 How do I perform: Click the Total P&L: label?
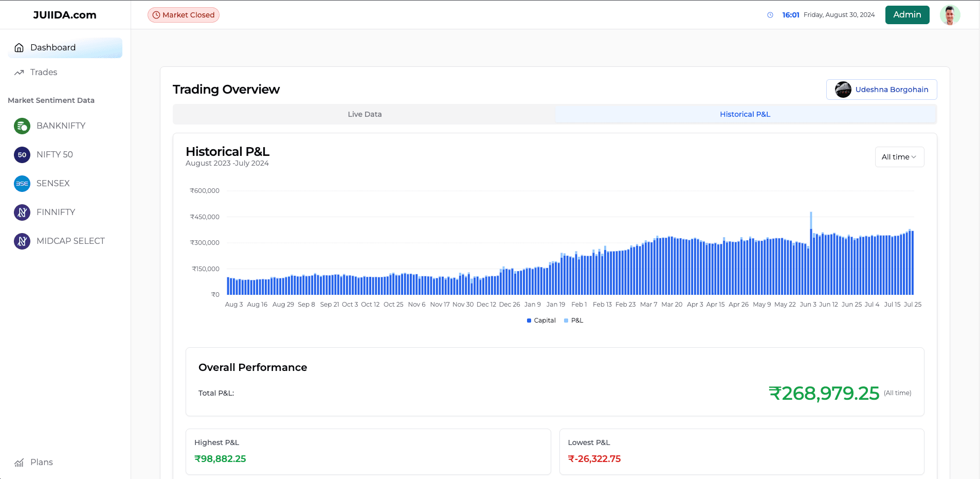coord(216,393)
